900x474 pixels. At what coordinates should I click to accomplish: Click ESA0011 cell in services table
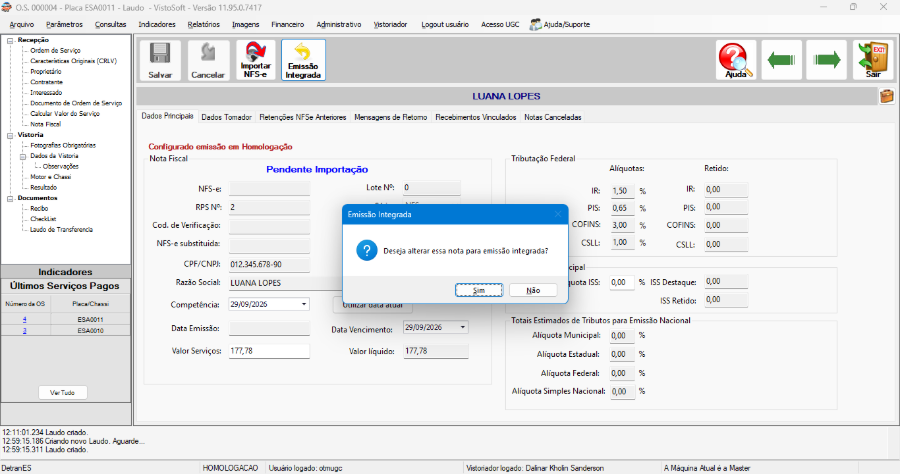tap(91, 320)
